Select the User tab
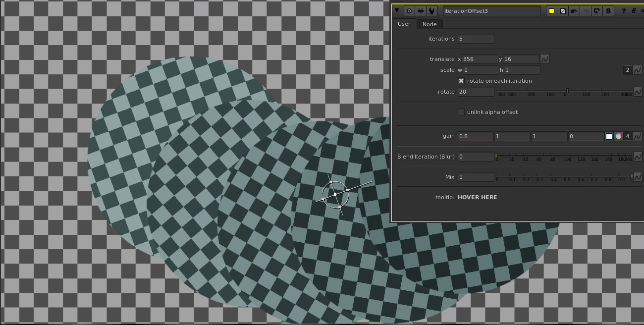Image resolution: width=644 pixels, height=325 pixels. (x=404, y=24)
